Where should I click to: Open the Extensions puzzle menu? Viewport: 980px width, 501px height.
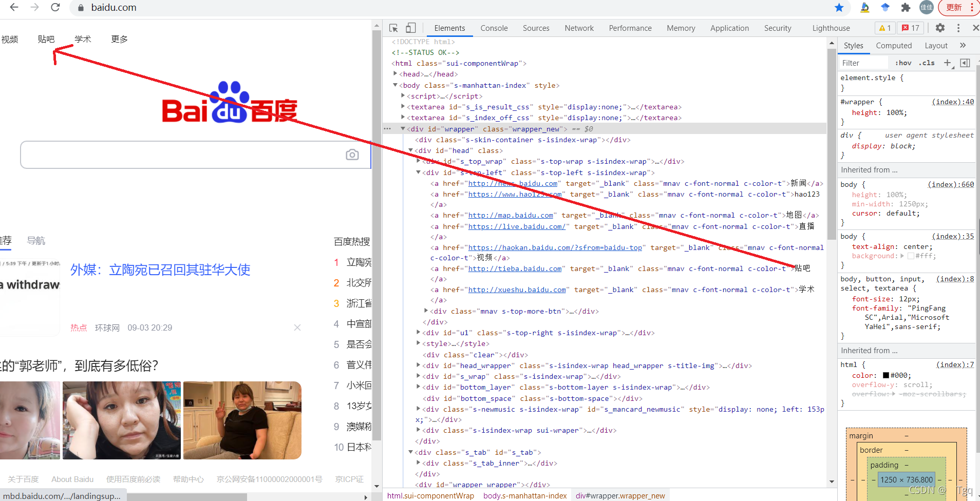click(906, 7)
